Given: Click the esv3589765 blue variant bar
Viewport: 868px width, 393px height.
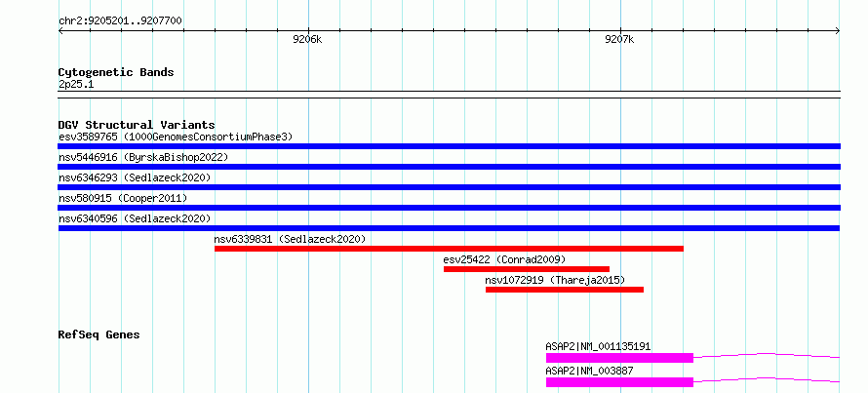Looking at the screenshot, I should coord(449,146).
